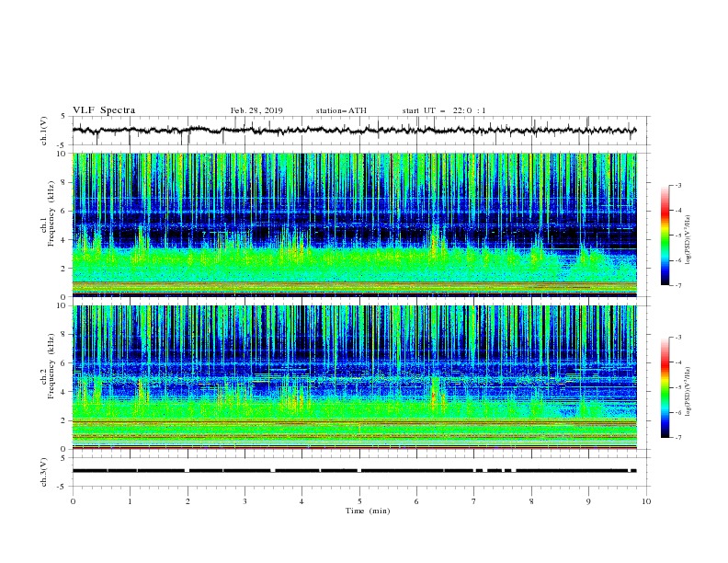The height and width of the screenshot is (563, 728).
Task: Click the ch.1 voltage waveform trace
Action: (354, 131)
